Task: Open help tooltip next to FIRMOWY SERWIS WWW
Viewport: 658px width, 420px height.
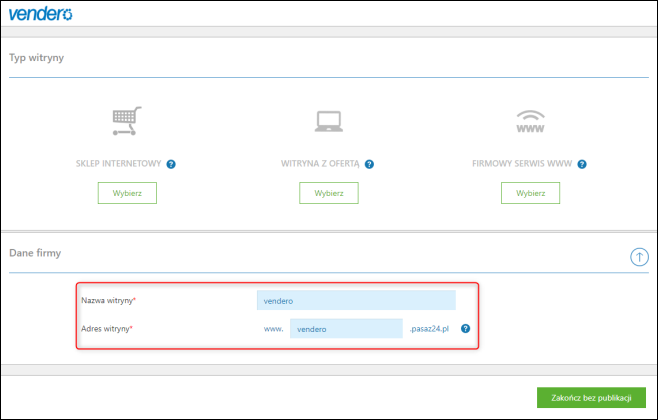Action: (582, 164)
